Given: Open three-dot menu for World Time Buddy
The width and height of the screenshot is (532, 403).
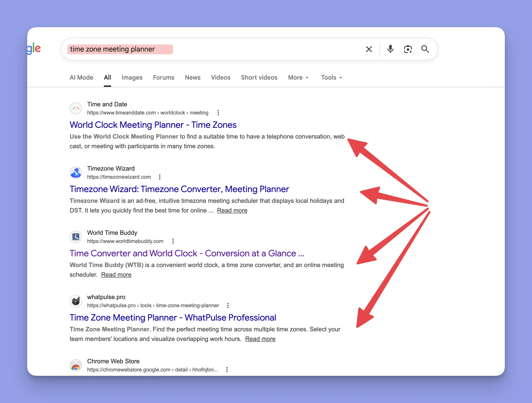Looking at the screenshot, I should 173,241.
